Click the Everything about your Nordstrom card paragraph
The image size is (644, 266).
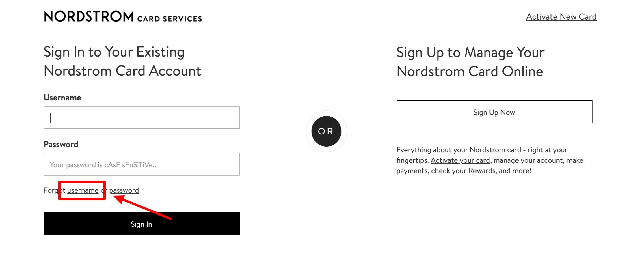pos(490,160)
